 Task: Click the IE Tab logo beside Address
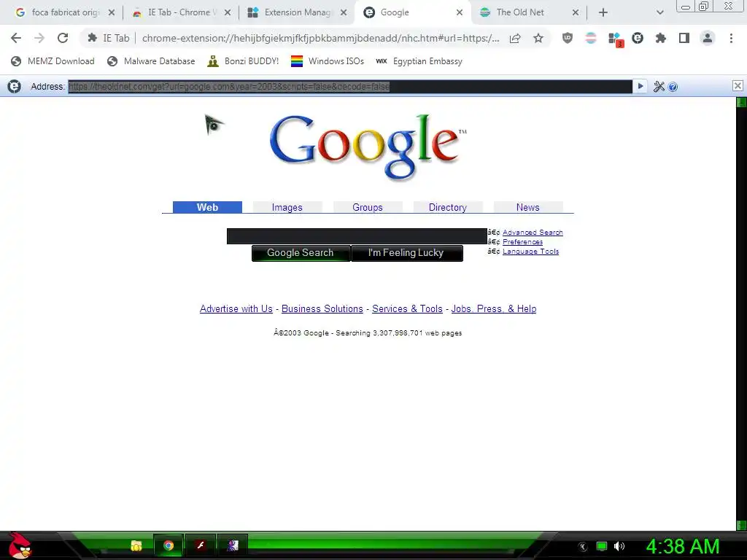tap(15, 86)
